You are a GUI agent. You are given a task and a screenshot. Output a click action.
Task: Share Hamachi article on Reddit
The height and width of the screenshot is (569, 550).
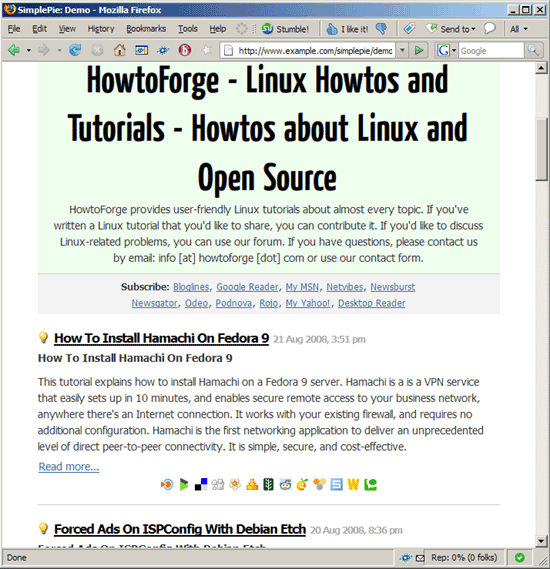(x=286, y=484)
